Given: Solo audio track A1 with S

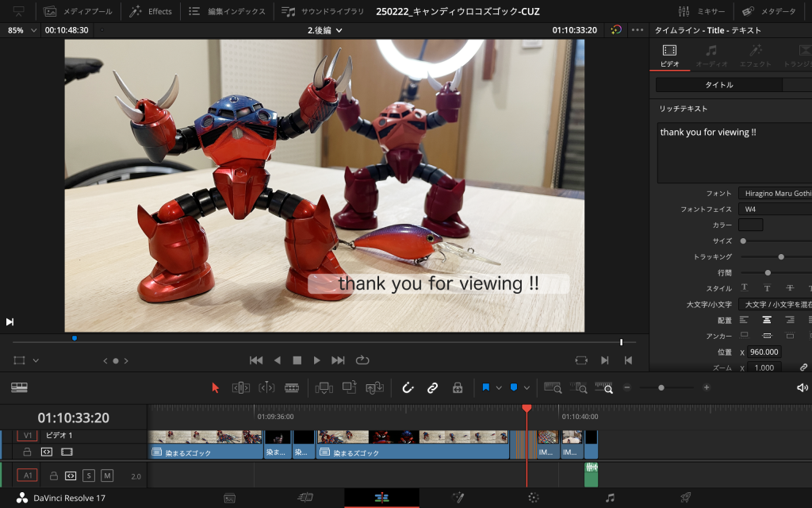Looking at the screenshot, I should (89, 475).
